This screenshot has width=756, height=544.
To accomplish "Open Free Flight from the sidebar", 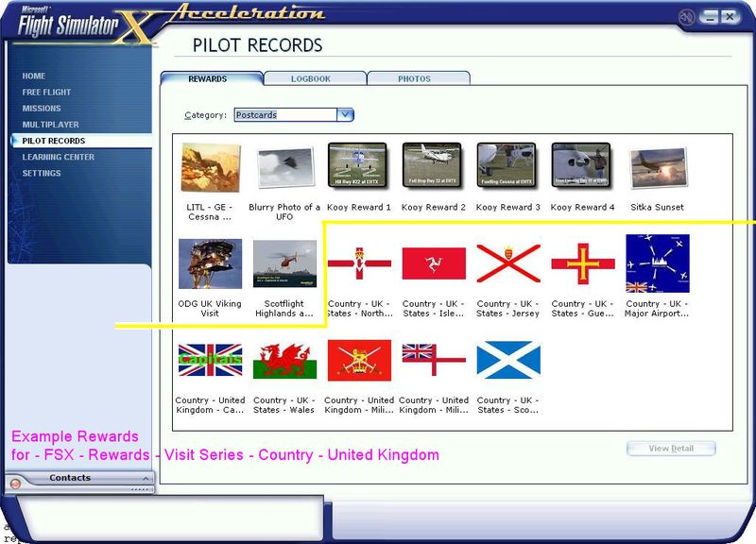I will click(46, 92).
